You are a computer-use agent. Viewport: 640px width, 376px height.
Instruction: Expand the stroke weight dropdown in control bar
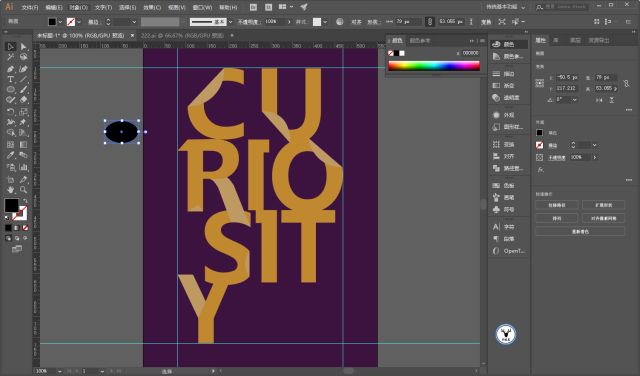point(133,22)
